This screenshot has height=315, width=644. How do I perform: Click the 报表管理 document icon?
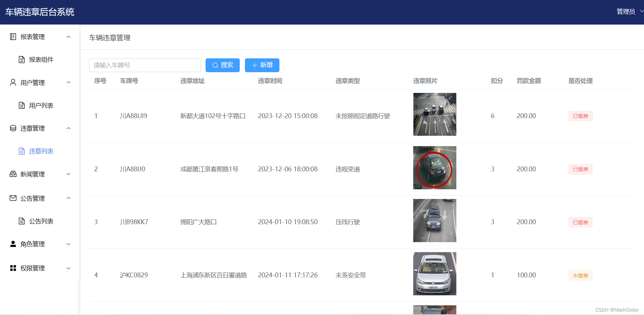pyautogui.click(x=13, y=37)
